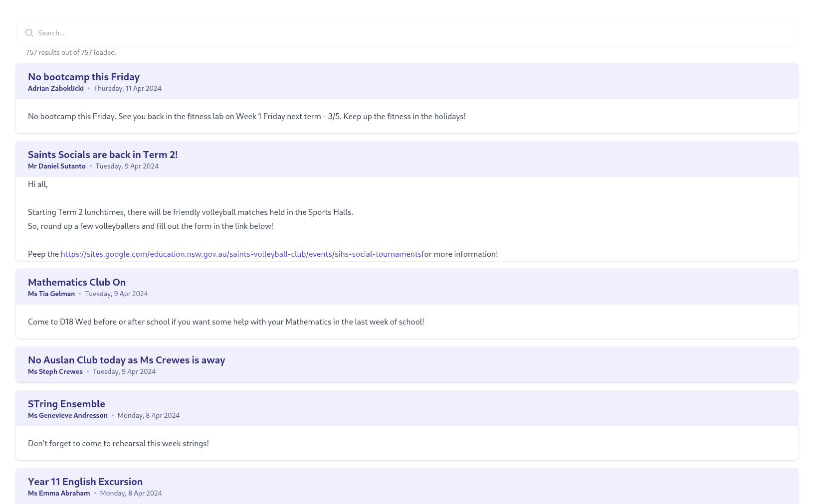Click author name Mr Daniel Sutanto
Screen dimensions: 814x504
tap(57, 167)
